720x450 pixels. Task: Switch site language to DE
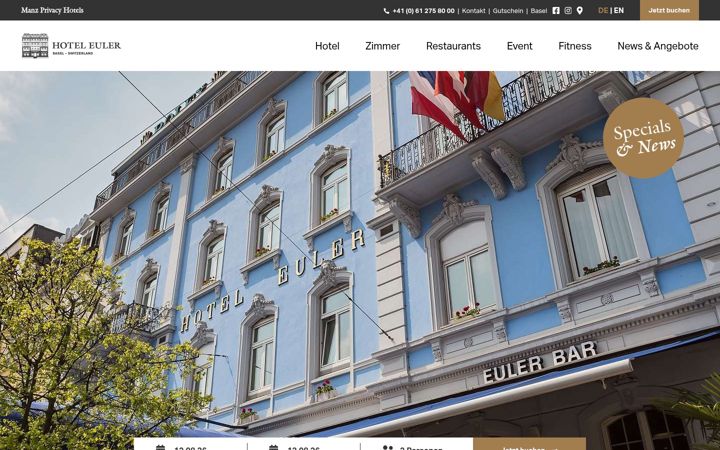(x=603, y=11)
